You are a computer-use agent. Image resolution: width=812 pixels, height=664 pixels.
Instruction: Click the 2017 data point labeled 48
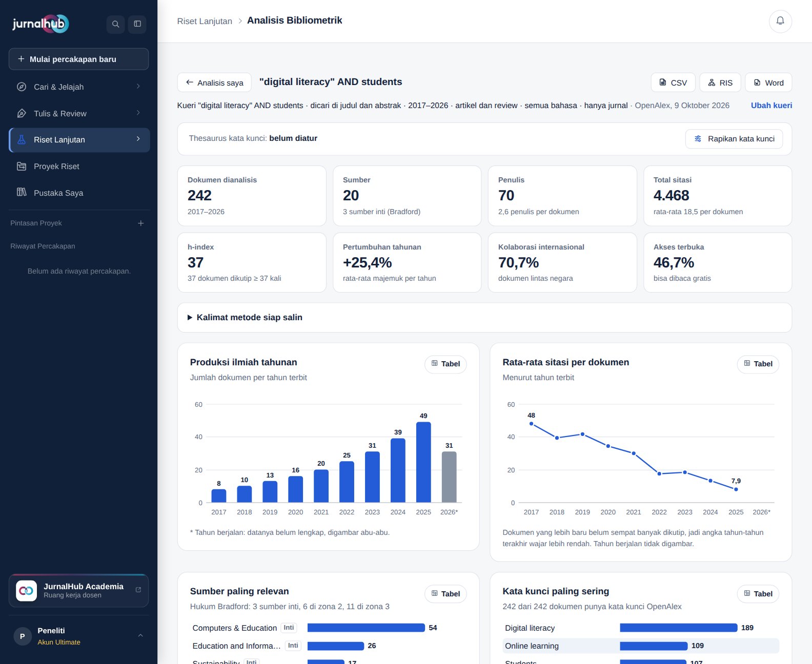[532, 424]
